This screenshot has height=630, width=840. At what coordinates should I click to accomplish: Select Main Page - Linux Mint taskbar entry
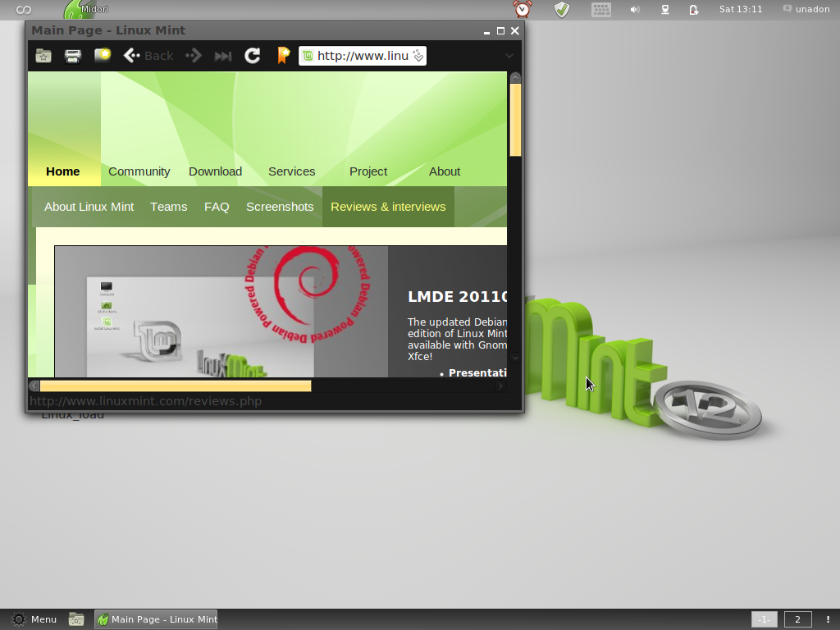[157, 619]
